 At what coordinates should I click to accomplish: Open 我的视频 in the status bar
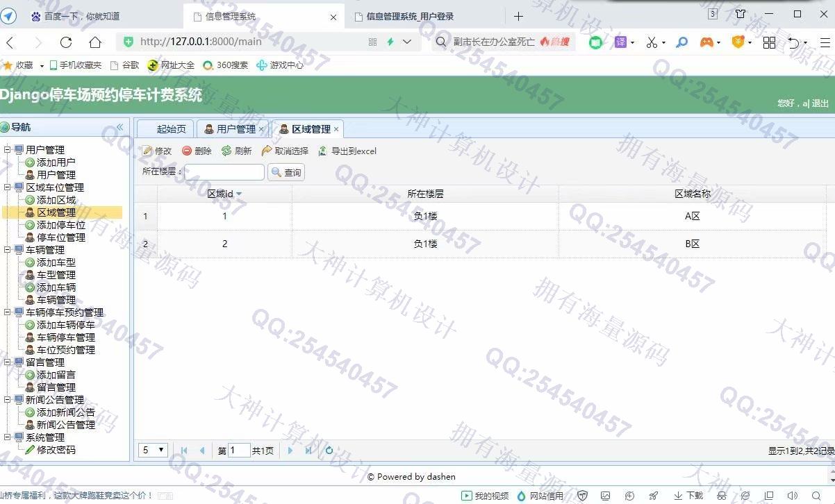[x=486, y=496]
